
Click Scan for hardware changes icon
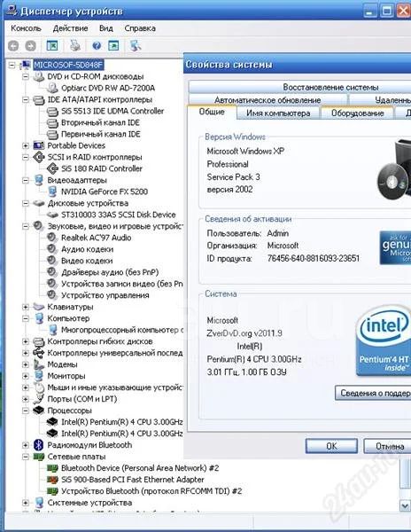click(x=136, y=45)
